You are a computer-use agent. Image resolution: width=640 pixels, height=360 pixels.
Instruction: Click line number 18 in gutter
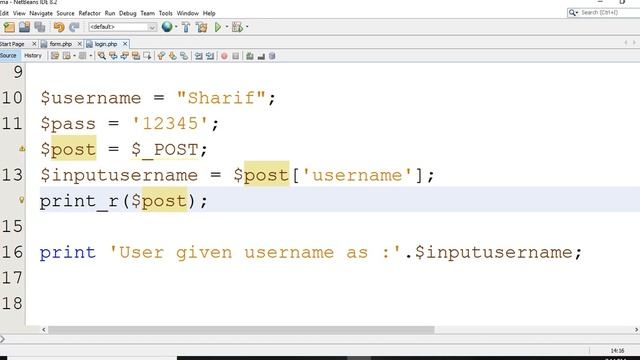[12, 304]
